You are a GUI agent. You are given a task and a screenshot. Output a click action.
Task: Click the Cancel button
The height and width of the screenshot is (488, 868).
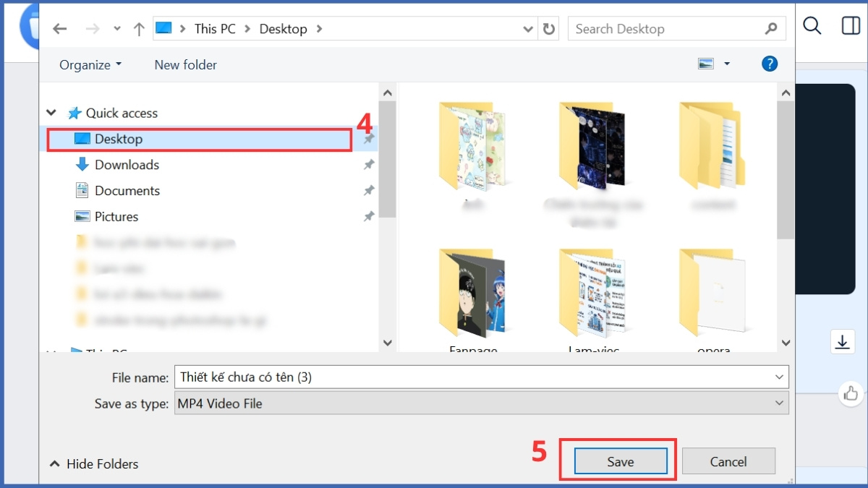point(728,461)
